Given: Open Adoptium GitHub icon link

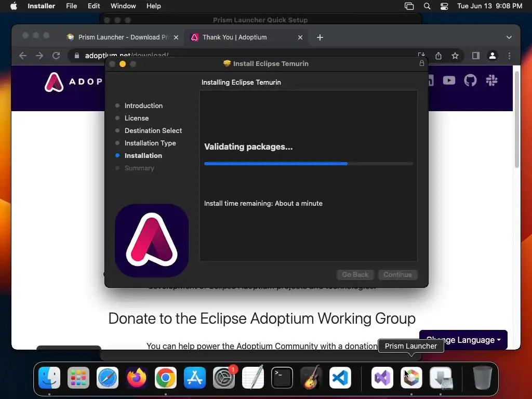Looking at the screenshot, I should [470, 81].
